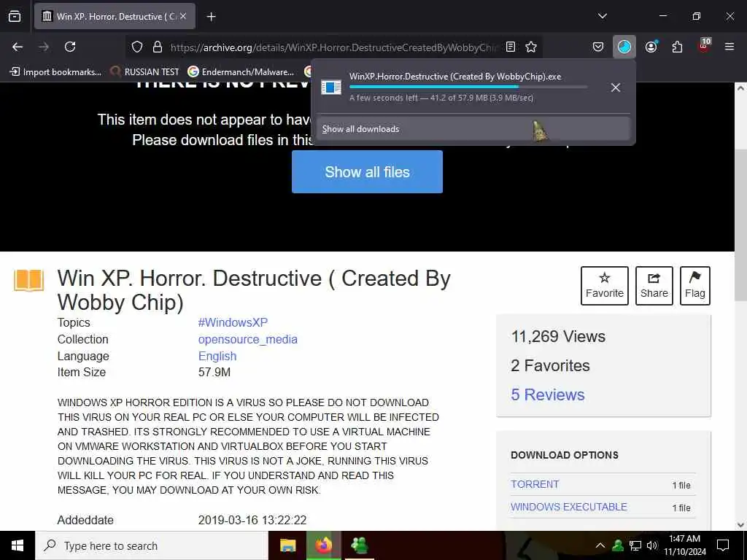Share this archive item

pos(654,286)
